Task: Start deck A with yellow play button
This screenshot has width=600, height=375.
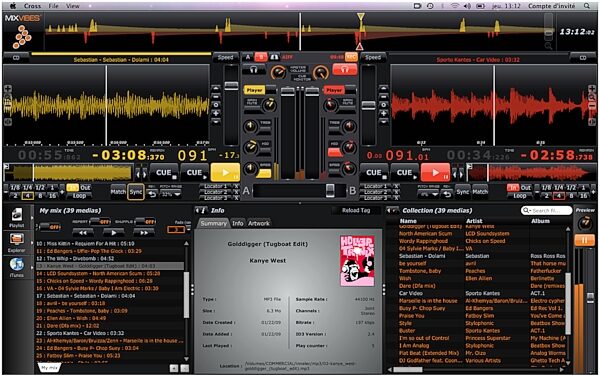Action: coord(225,173)
